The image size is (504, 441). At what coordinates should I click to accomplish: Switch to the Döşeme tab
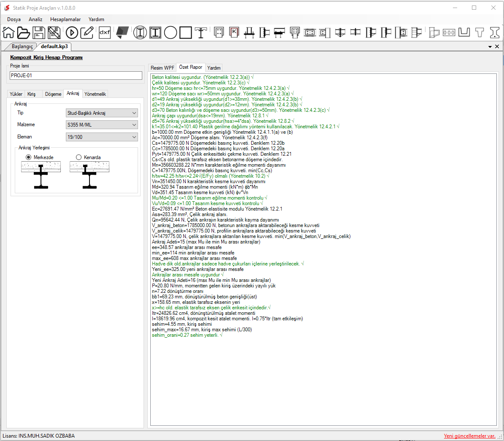[53, 94]
